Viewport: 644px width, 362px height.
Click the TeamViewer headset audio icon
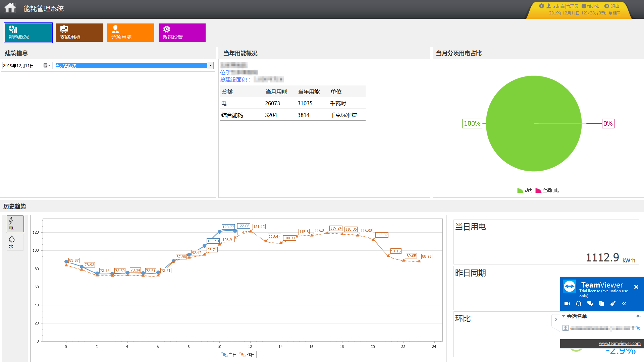coord(579,304)
